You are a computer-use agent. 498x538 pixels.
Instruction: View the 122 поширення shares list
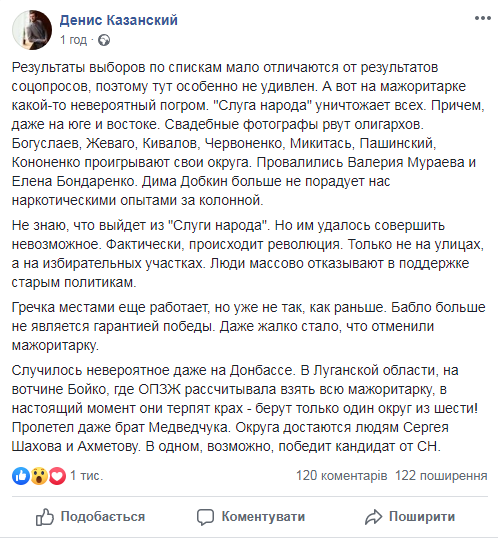point(441,476)
